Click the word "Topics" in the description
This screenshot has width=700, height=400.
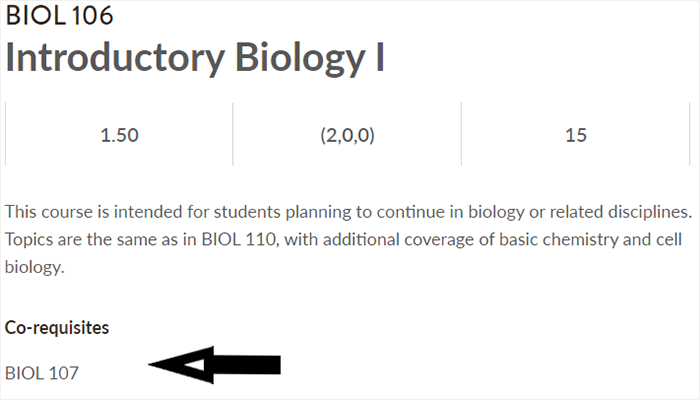30,241
